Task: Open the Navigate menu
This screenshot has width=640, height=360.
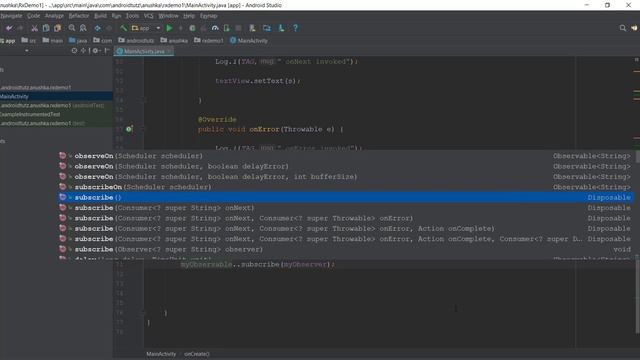Action: [x=11, y=16]
